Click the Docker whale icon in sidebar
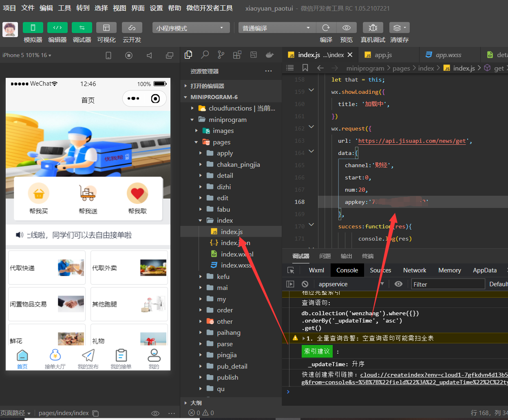 (x=269, y=54)
